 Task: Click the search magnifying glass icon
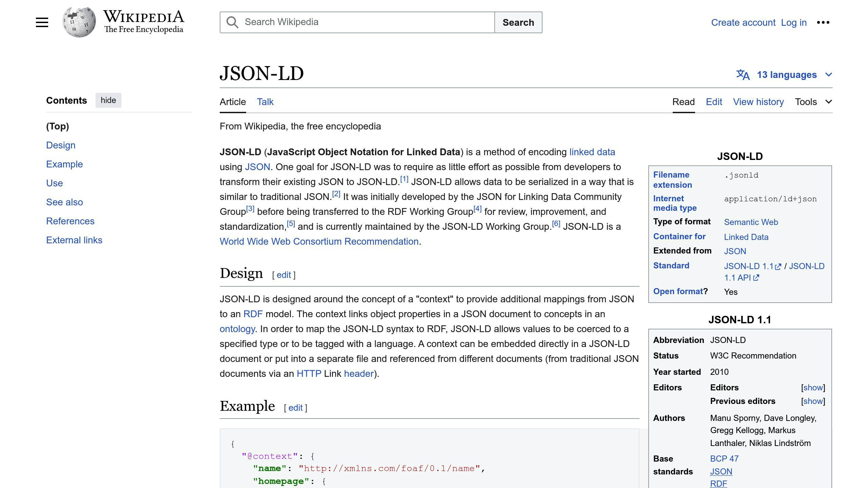pos(233,22)
